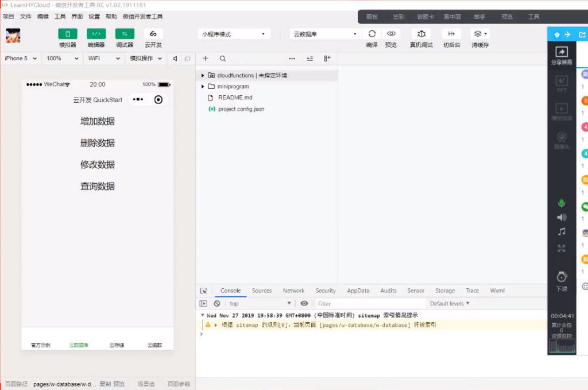Click 查询数据 in the simulator

click(x=98, y=186)
